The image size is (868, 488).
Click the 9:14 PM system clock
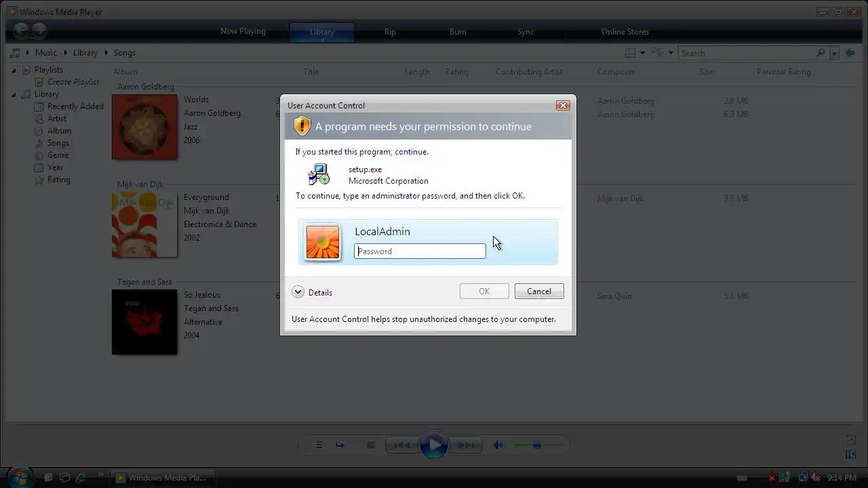(842, 478)
